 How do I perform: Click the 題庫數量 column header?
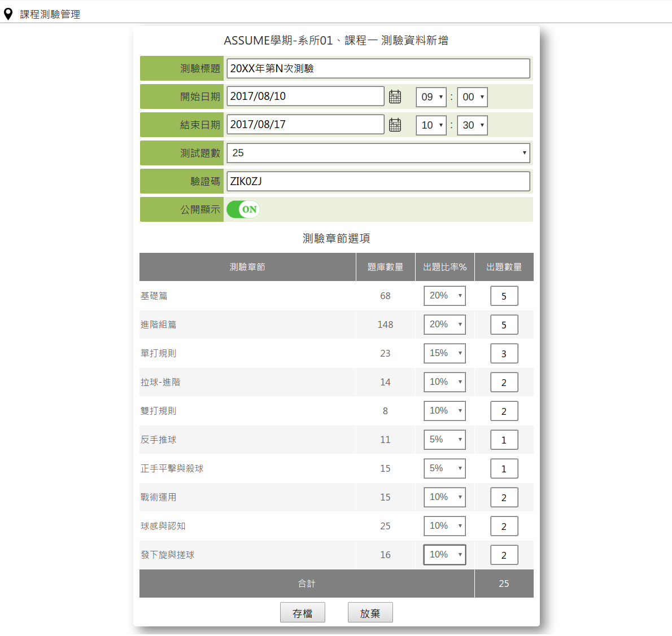(385, 267)
